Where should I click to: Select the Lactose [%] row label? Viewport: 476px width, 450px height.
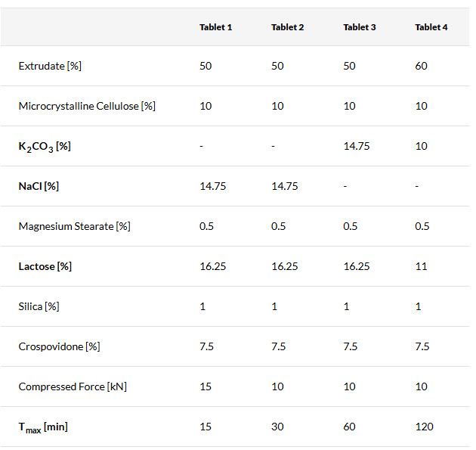coord(45,266)
